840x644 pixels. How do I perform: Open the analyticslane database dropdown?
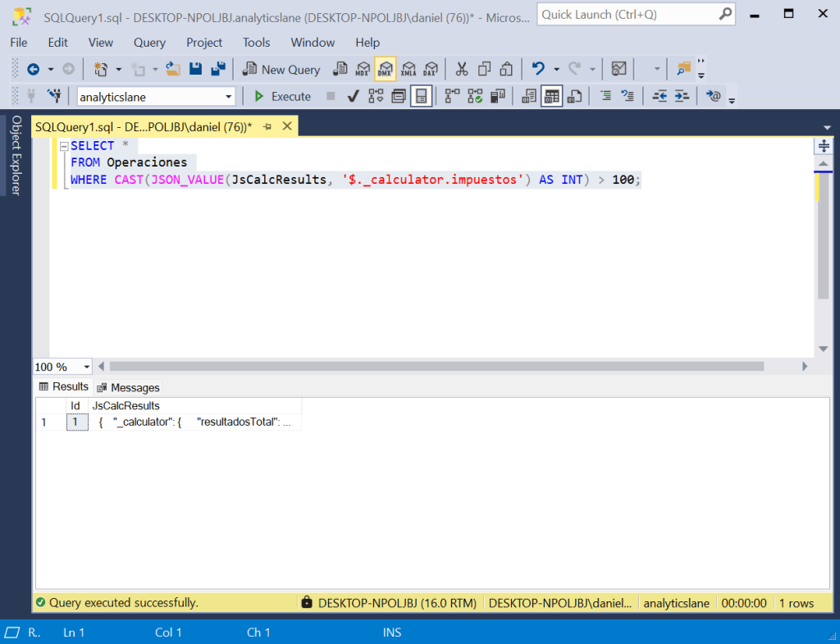(x=230, y=96)
